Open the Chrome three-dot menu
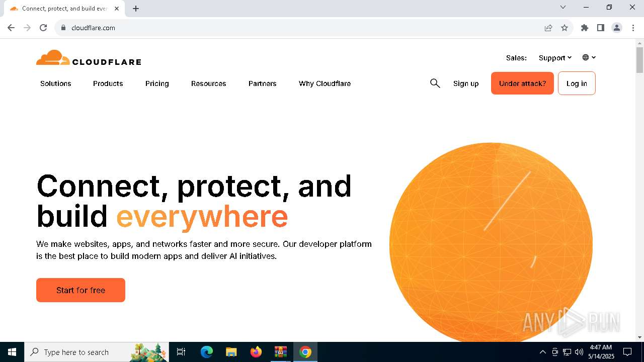Image resolution: width=644 pixels, height=362 pixels. [633, 28]
